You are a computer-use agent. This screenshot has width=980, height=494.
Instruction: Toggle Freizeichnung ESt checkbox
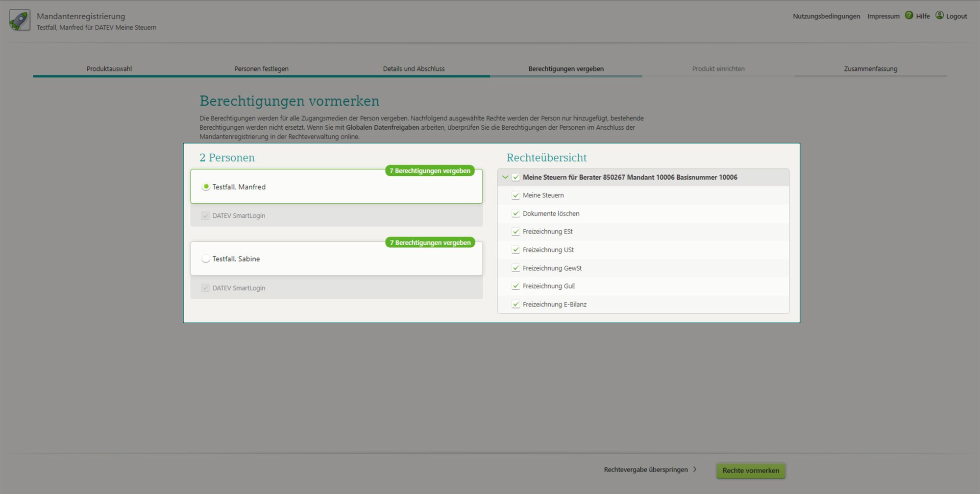[515, 232]
